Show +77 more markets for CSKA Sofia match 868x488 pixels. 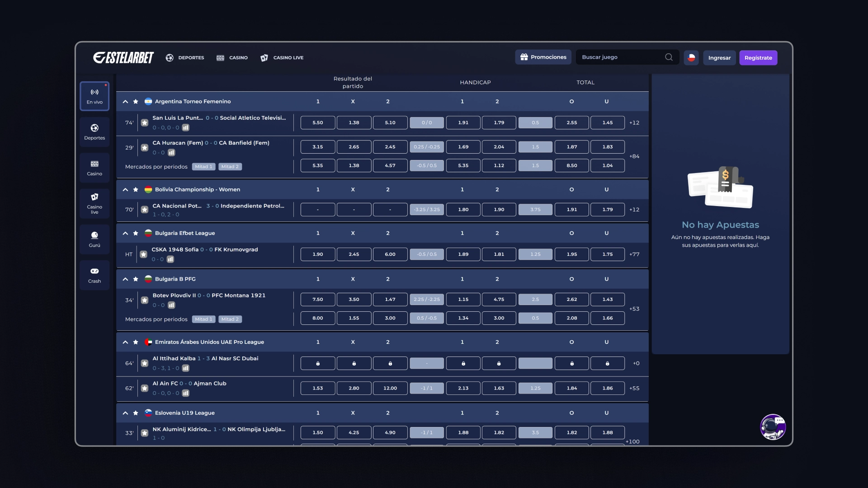pyautogui.click(x=634, y=254)
